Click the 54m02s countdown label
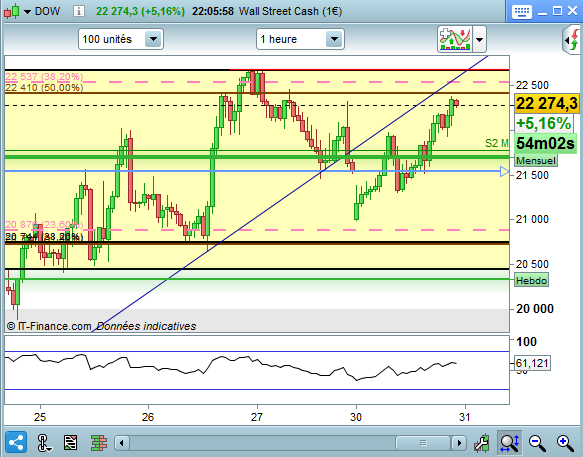Viewport: 583px width, 457px height. 545,143
